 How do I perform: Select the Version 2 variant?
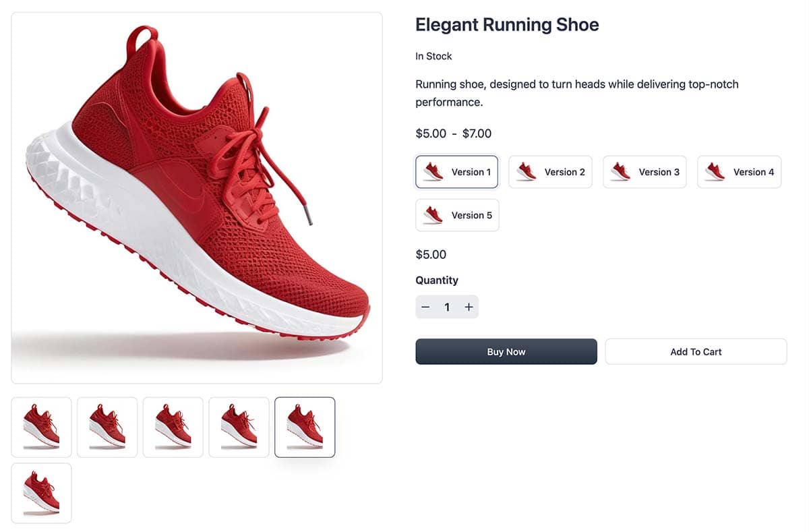[x=550, y=171]
